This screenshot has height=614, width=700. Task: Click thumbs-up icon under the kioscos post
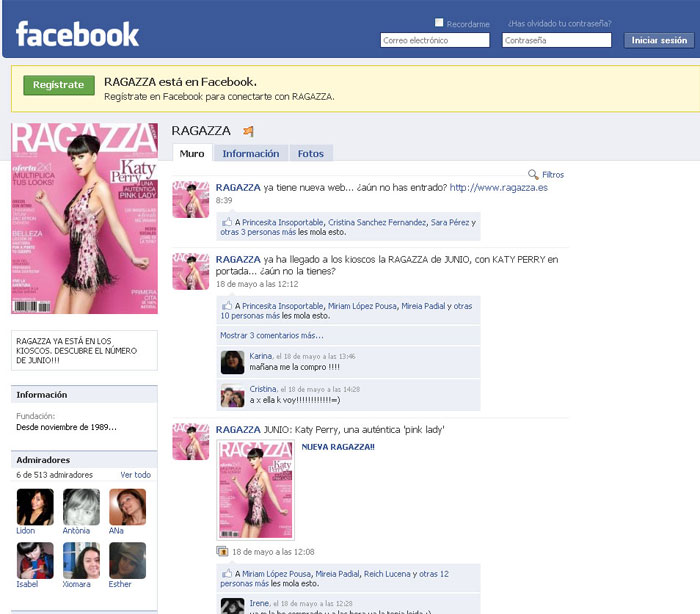pos(227,305)
